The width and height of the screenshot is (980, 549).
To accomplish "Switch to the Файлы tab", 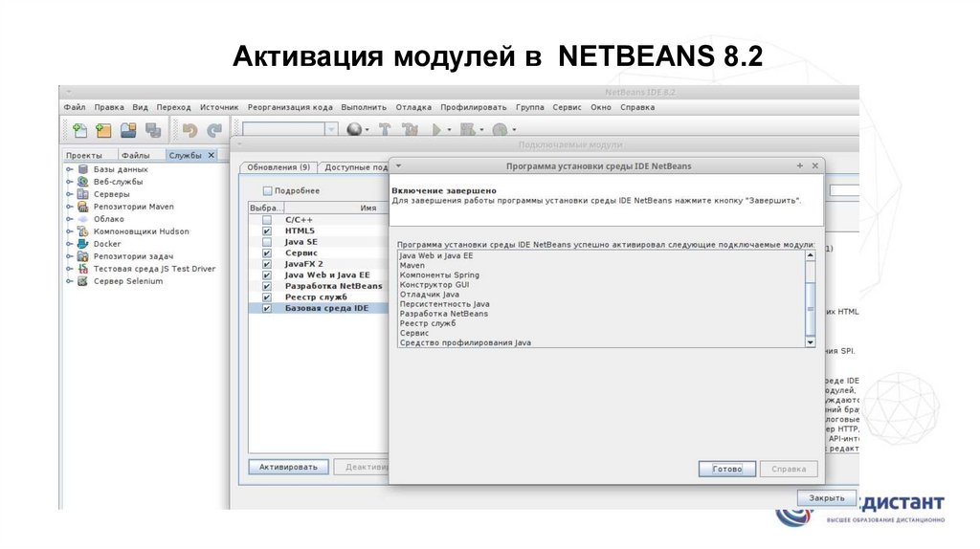I will click(135, 155).
